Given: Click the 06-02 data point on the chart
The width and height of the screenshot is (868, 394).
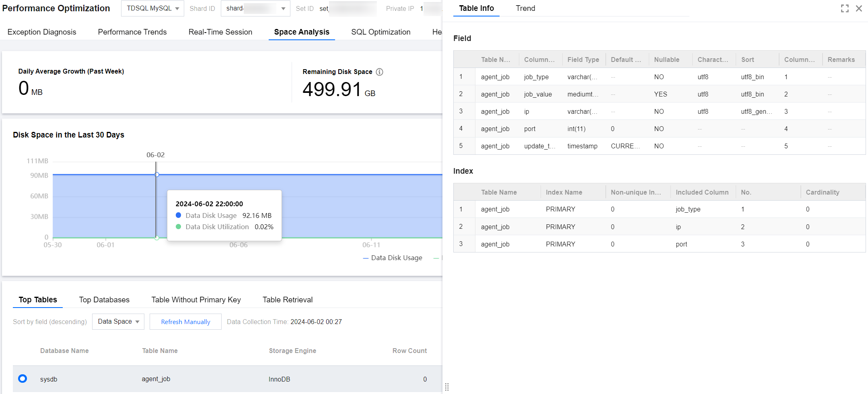Looking at the screenshot, I should [157, 174].
